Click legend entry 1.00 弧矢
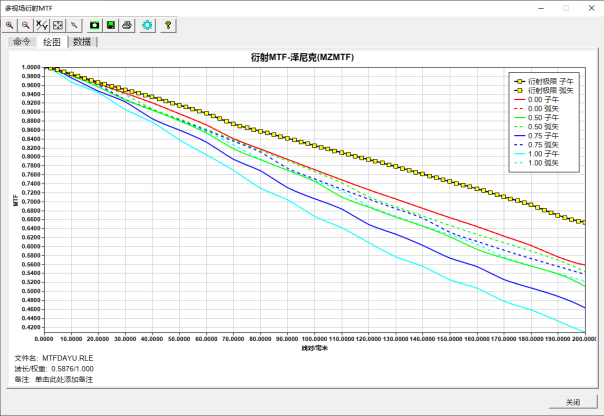Screen dimensions: 604x416 (x=537, y=163)
